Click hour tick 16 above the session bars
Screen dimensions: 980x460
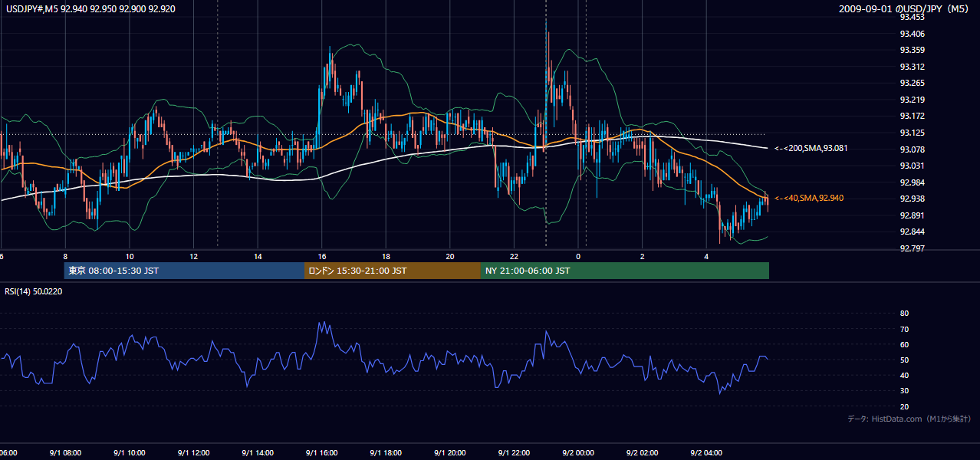322,257
